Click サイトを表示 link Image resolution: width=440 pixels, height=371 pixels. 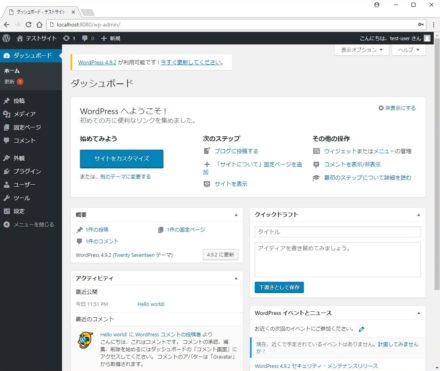(x=231, y=184)
